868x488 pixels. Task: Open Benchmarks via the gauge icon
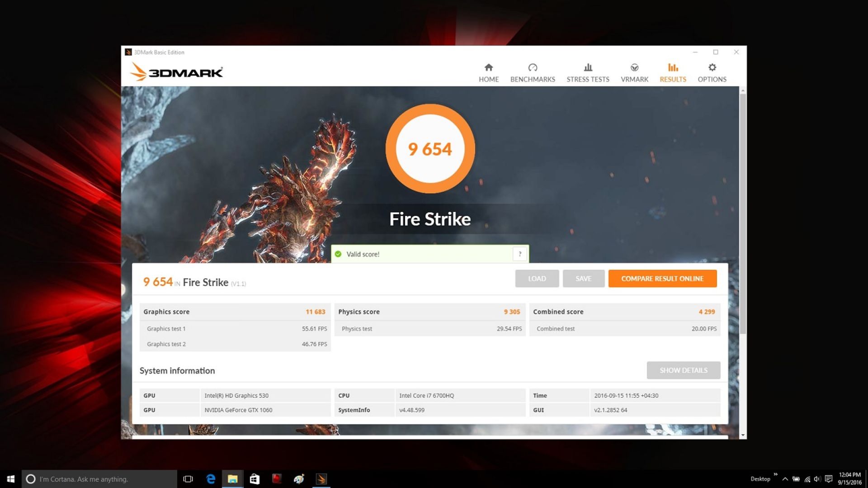(x=533, y=67)
